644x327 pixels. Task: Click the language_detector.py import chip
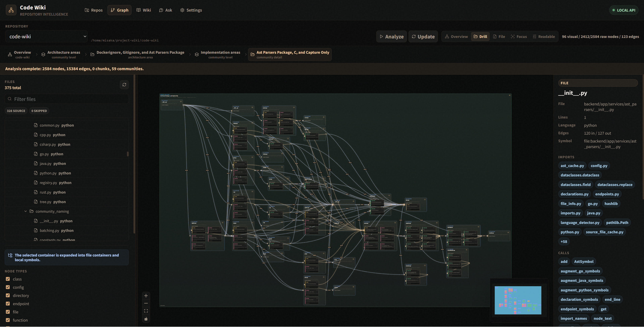tap(580, 223)
